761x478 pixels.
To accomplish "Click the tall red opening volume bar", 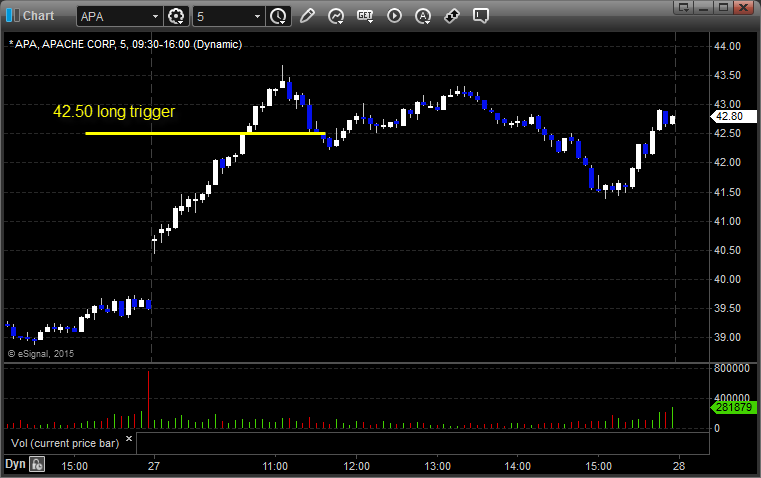I will tap(149, 399).
